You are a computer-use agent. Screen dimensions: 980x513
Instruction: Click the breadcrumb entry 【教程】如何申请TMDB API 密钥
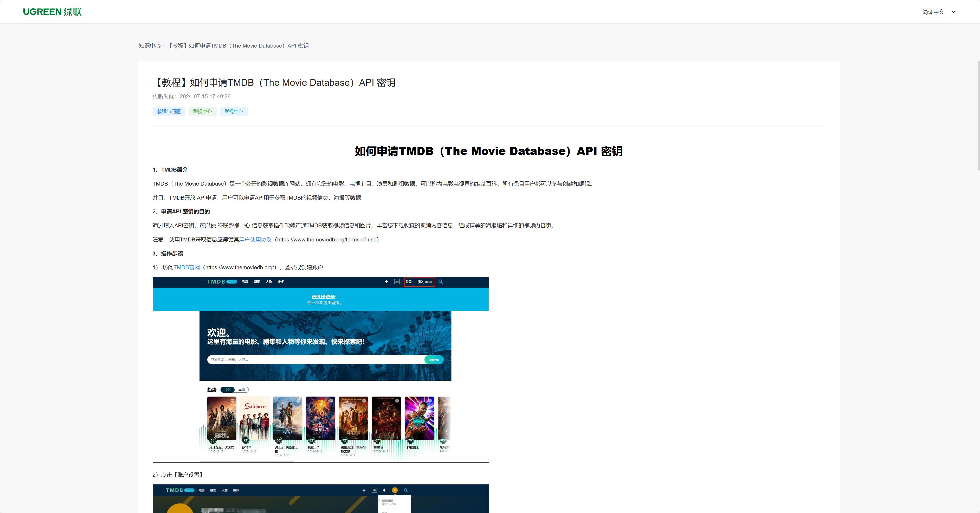[238, 45]
